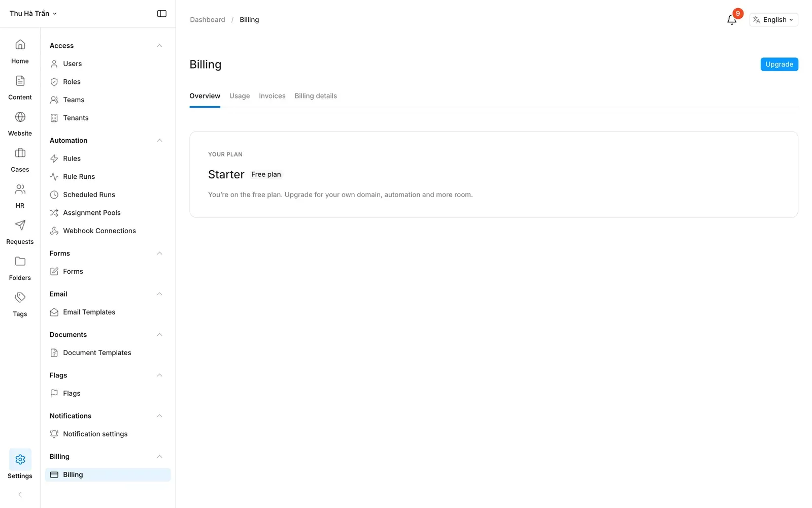Viewport: 812px width, 508px height.
Task: Collapse the Automation section chevron
Action: (159, 140)
